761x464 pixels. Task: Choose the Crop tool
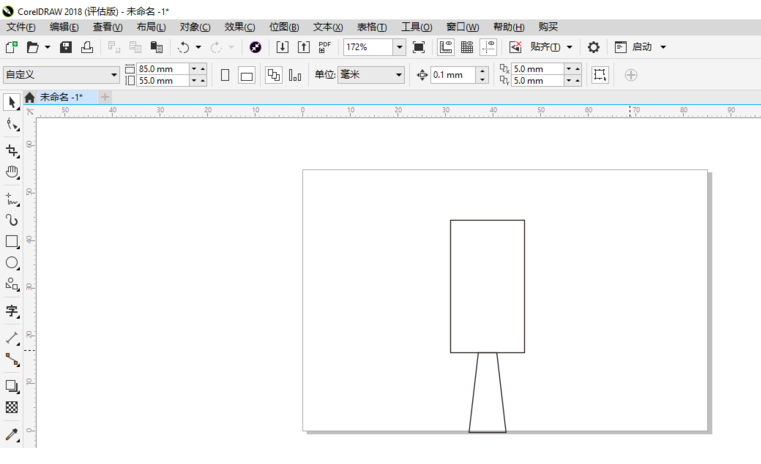click(x=12, y=150)
